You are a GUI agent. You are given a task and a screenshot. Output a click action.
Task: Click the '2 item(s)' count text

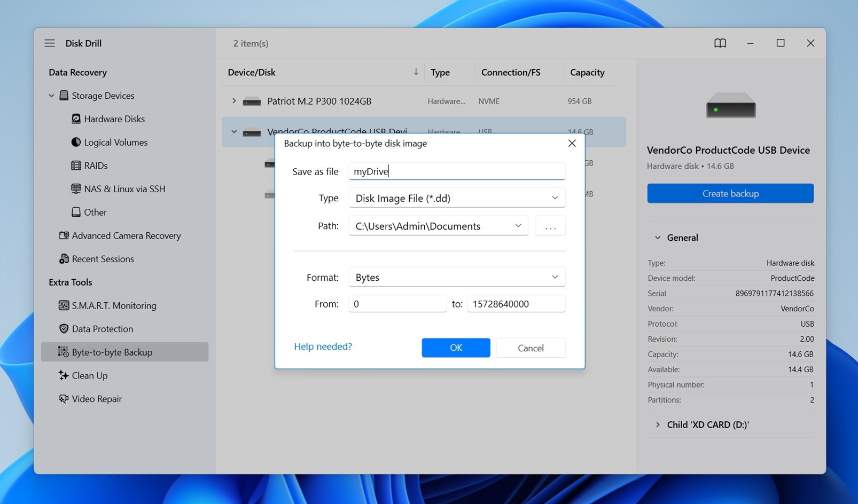click(251, 43)
